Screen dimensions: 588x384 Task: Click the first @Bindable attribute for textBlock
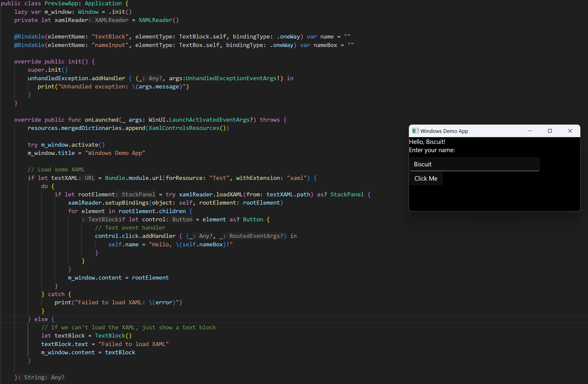point(29,37)
